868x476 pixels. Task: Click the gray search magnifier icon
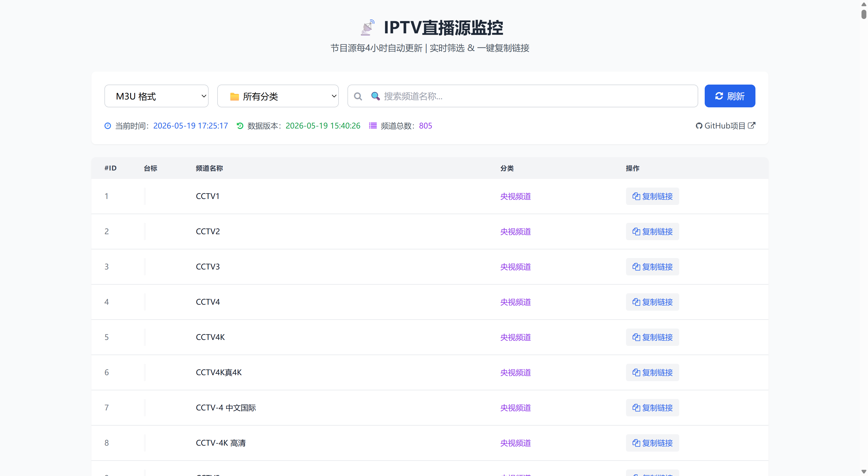pyautogui.click(x=358, y=96)
